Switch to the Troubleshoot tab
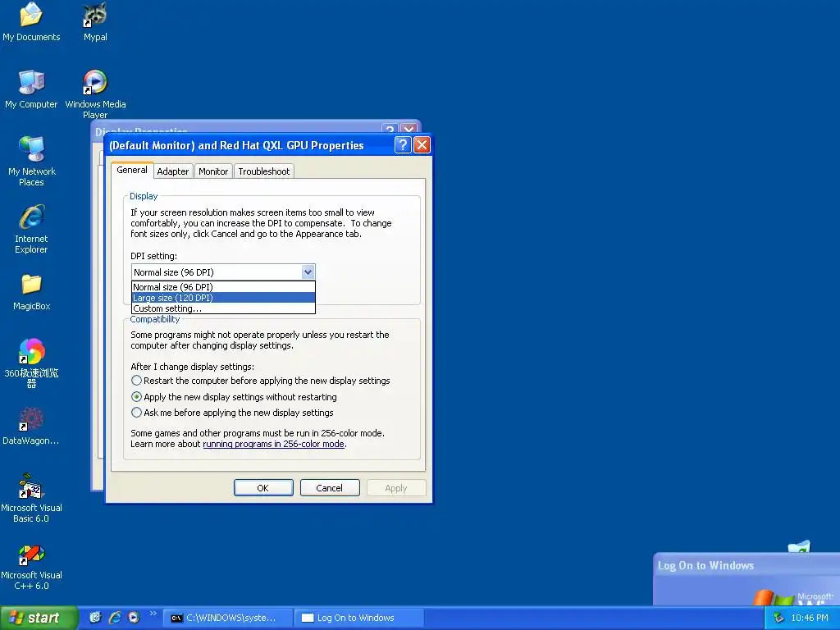This screenshot has height=630, width=840. click(263, 171)
